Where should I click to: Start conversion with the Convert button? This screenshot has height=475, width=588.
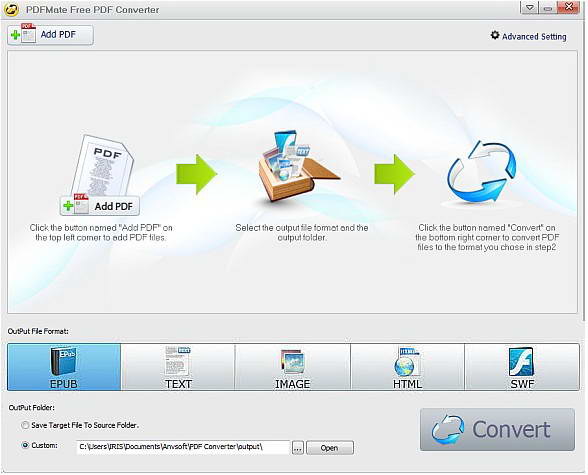click(497, 430)
